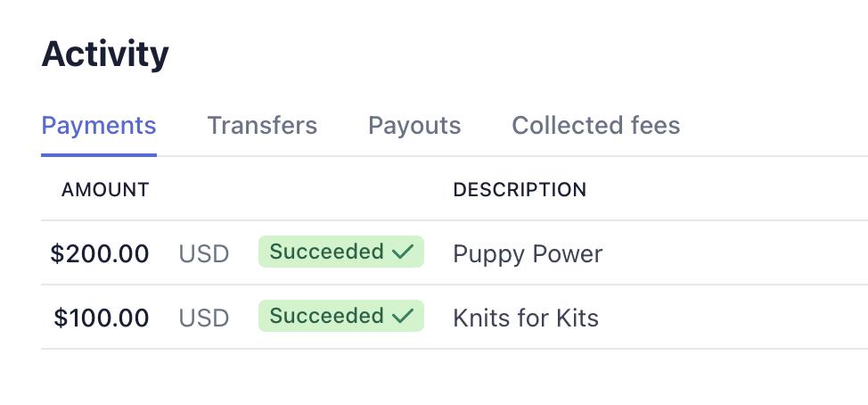Click the Activity heading

click(105, 54)
